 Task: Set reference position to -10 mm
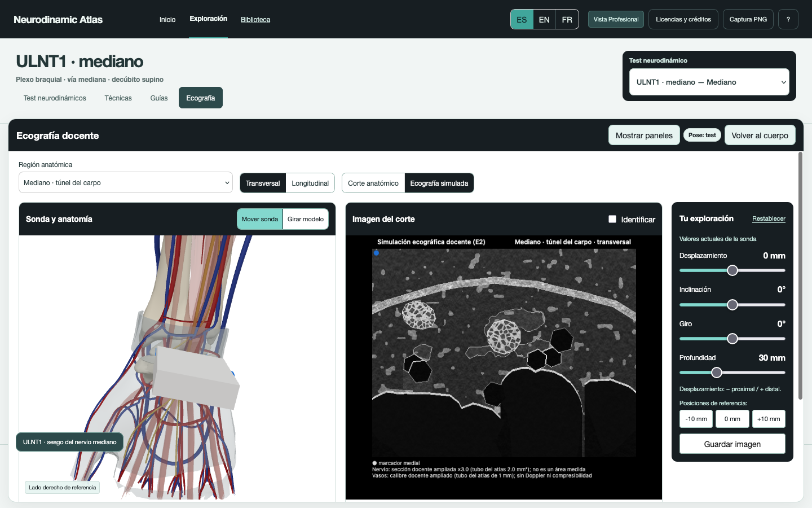pyautogui.click(x=696, y=419)
